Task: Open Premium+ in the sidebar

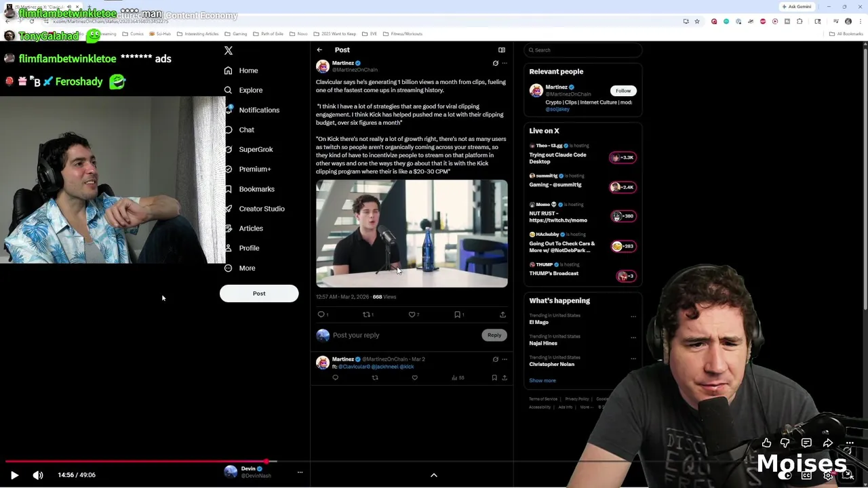Action: coord(247,169)
